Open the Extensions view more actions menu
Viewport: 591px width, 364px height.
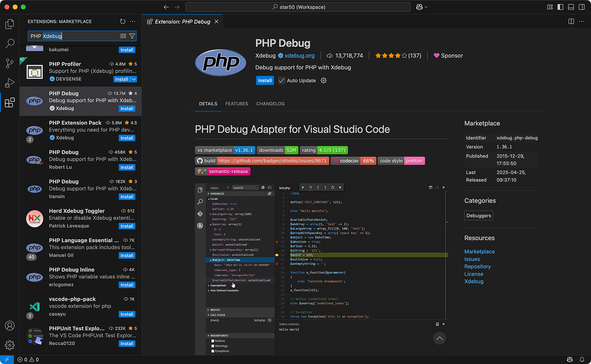tap(133, 22)
